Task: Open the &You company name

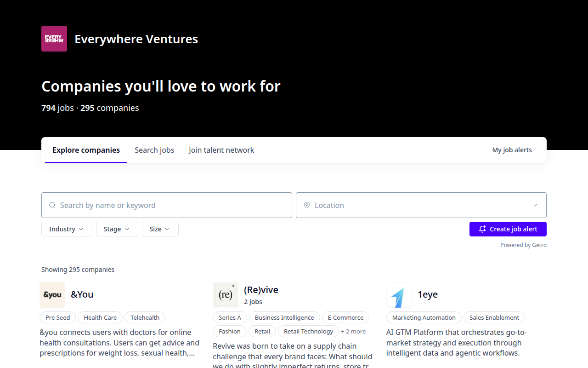Action: click(x=82, y=294)
